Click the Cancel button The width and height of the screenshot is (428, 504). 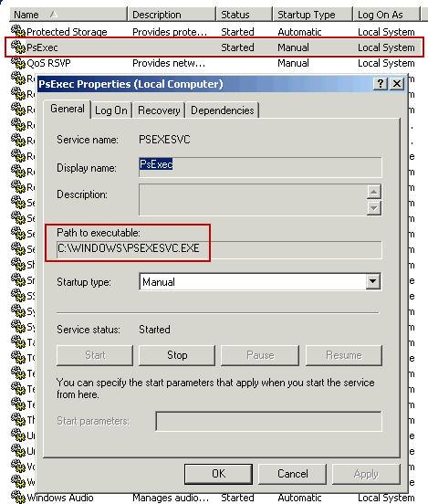[292, 474]
